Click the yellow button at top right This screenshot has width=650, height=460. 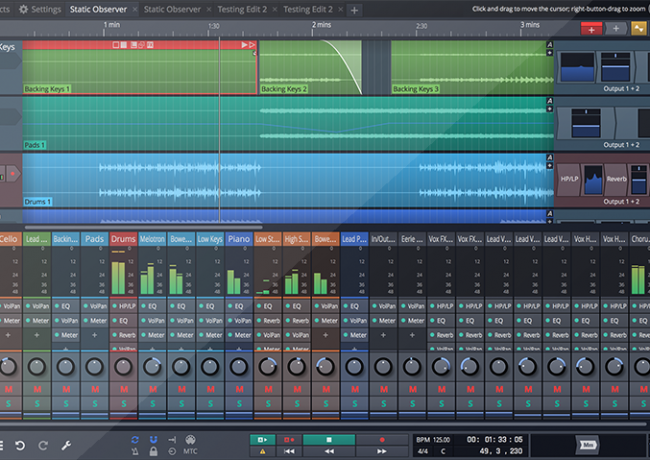(x=640, y=29)
